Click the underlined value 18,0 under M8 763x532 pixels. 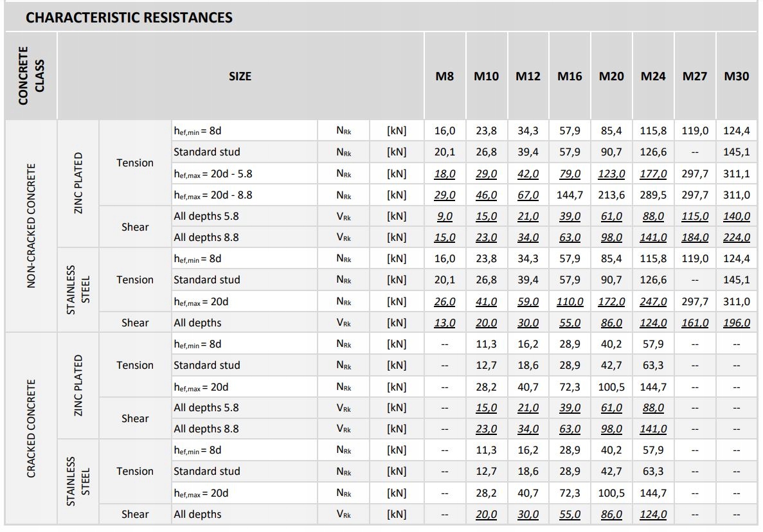(x=445, y=174)
